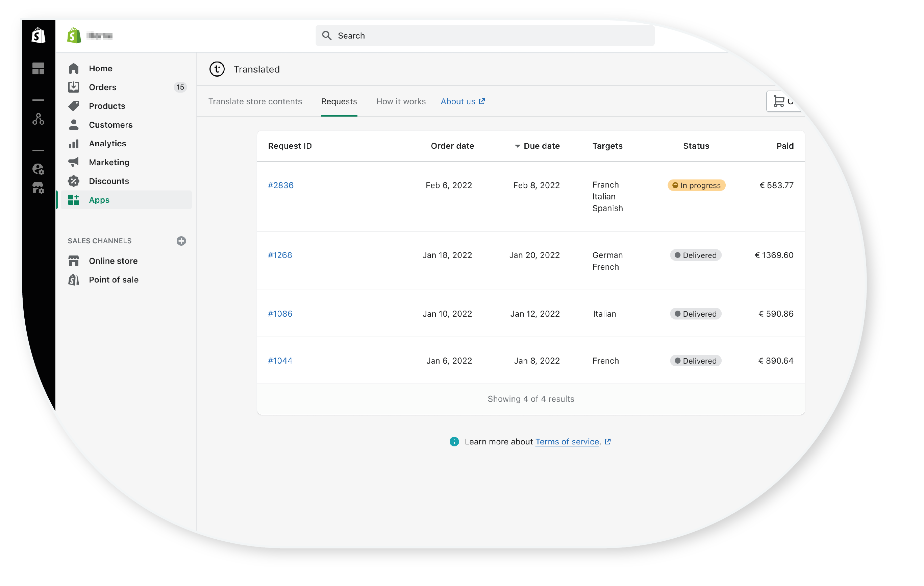Open the Terms of service link
Image resolution: width=924 pixels, height=586 pixels.
point(567,442)
